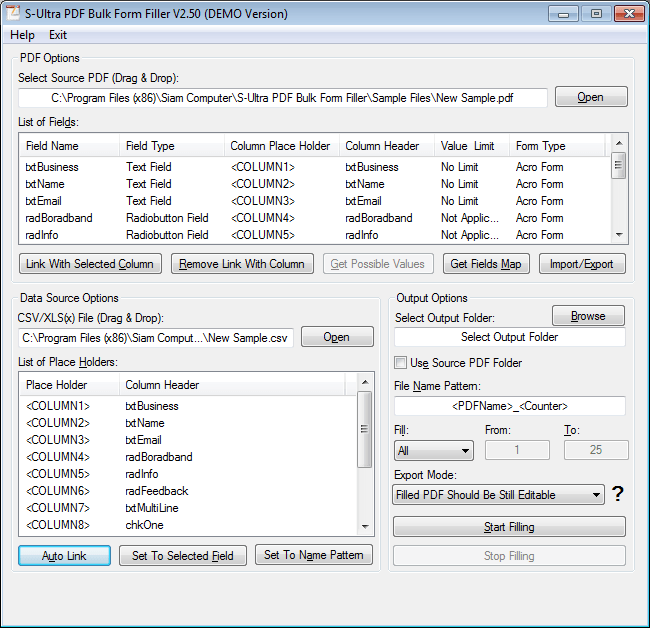Viewport: 650px width, 628px height.
Task: Browse for the output folder
Action: pyautogui.click(x=588, y=316)
